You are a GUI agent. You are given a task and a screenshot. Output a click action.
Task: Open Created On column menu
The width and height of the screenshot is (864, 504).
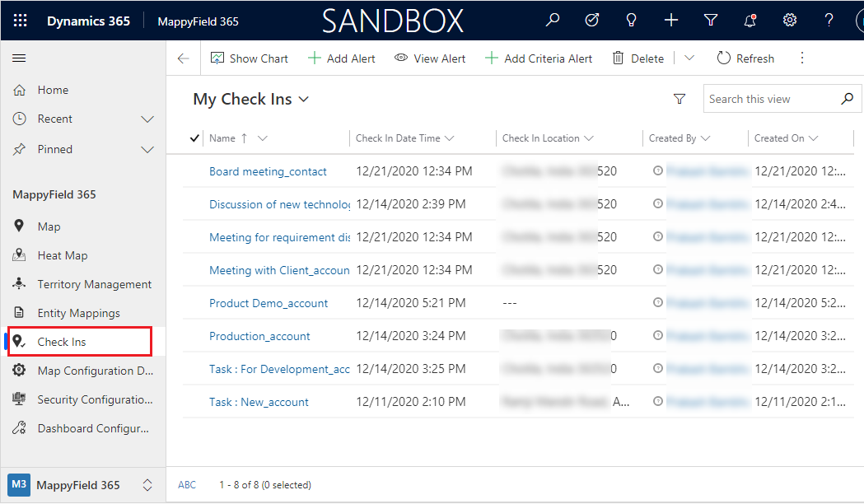[x=813, y=138]
